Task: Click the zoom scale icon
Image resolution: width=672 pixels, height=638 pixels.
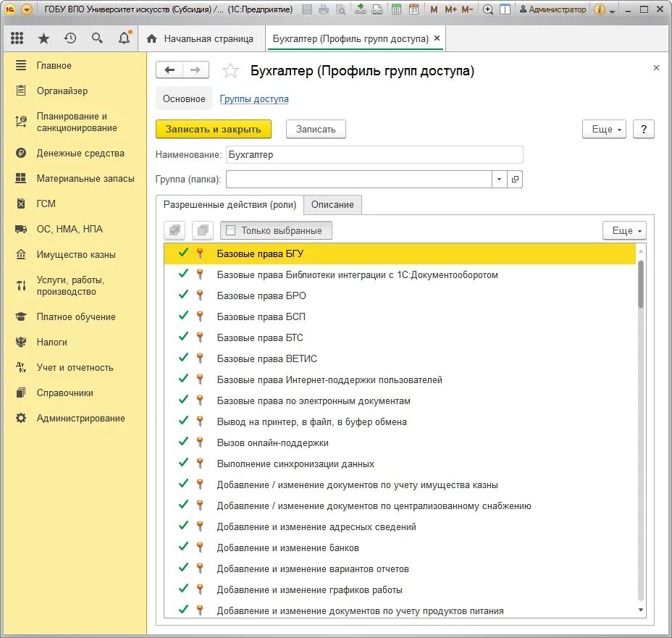Action: click(x=488, y=9)
